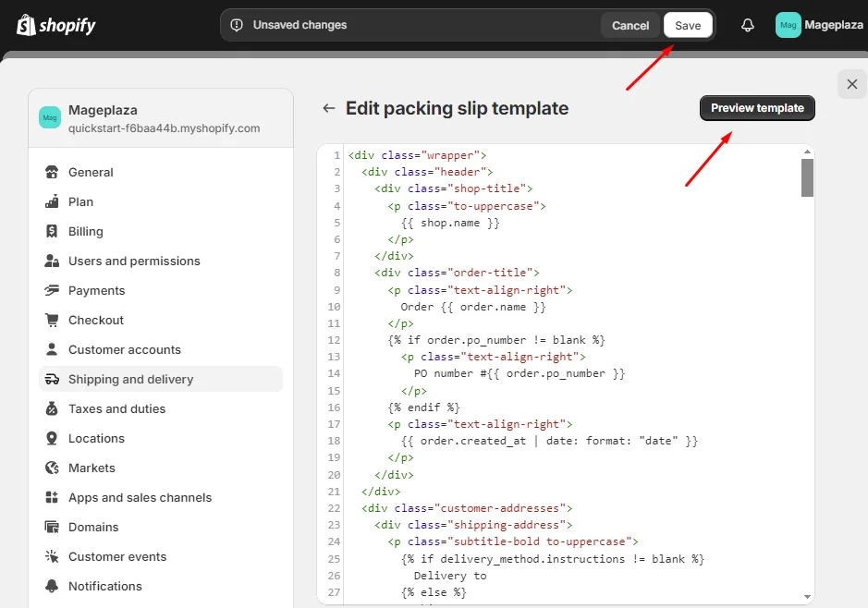Click the Domains icon in the sidebar

point(53,527)
